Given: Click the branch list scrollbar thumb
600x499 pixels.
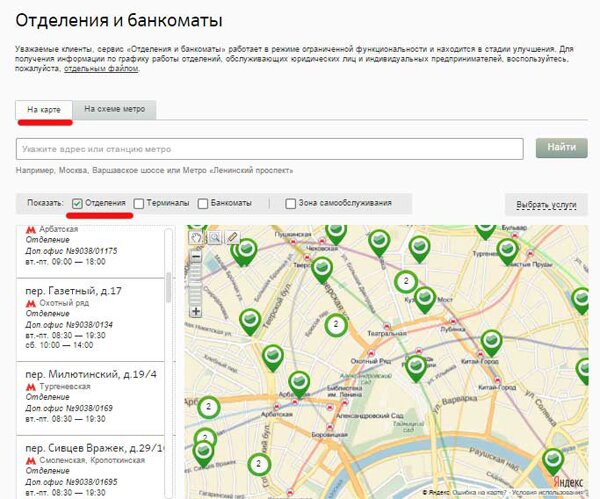Looking at the screenshot, I should pos(168,288).
